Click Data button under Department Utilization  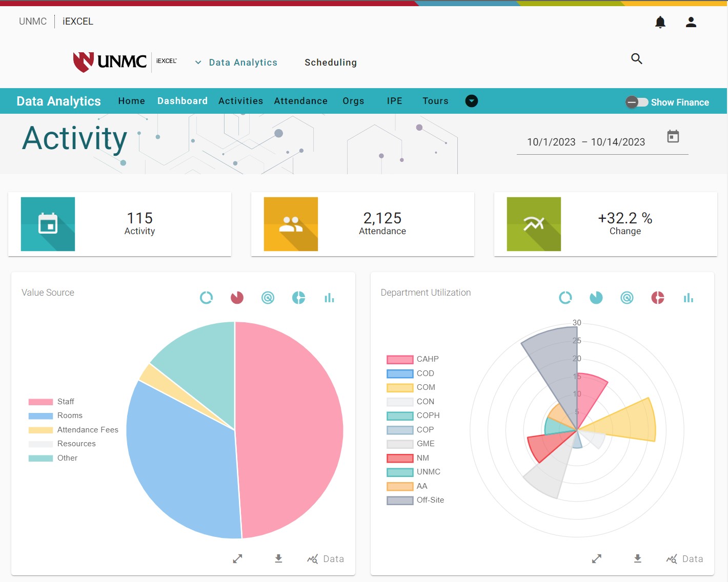click(684, 559)
